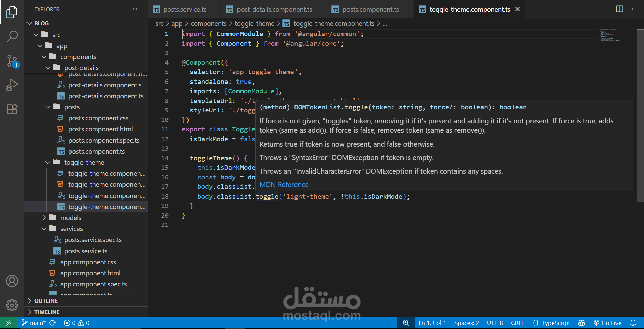Click the 'app' breadcrumb segment
644x329 pixels.
coord(177,23)
